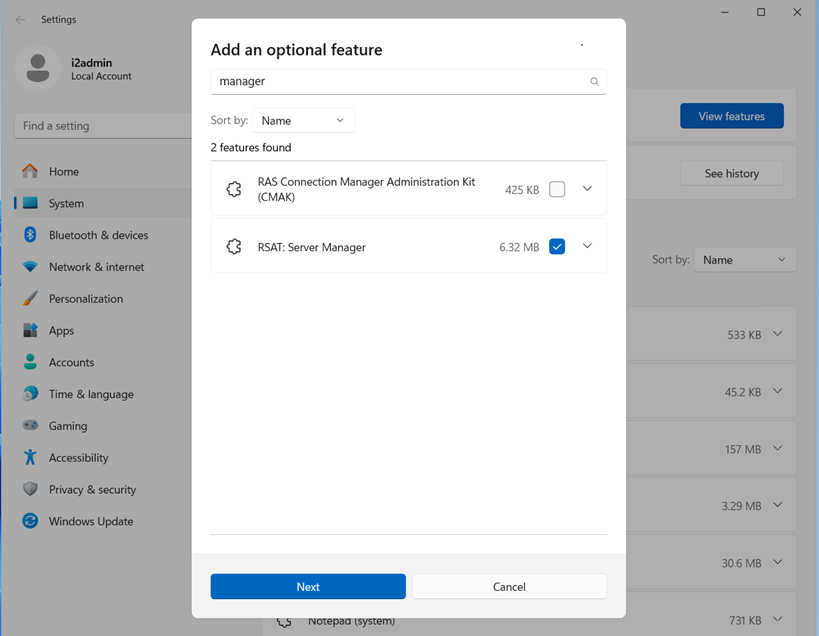Screen dimensions: 819x636
Task: Expand RAS Connection Manager Administration Kit details
Action: [587, 189]
